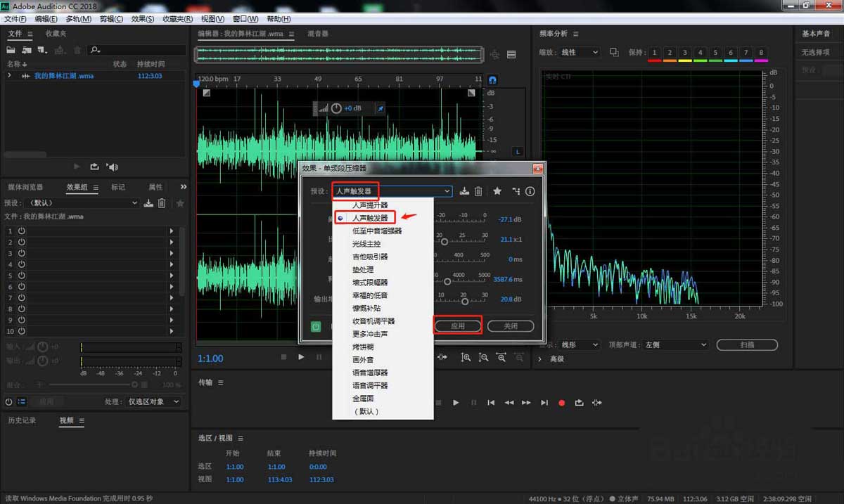Screen dimensions: 844x504
Task: Toggle power for effects rack slot 10
Action: click(x=21, y=331)
